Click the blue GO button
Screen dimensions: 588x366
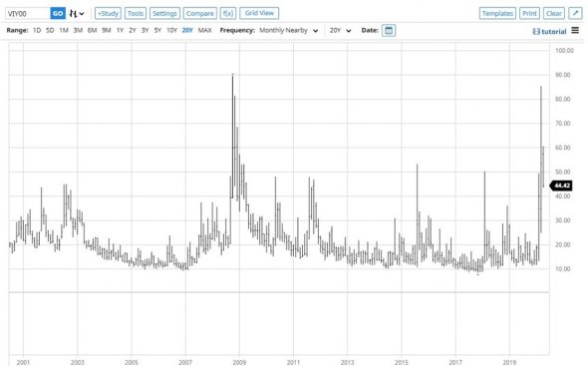(58, 14)
